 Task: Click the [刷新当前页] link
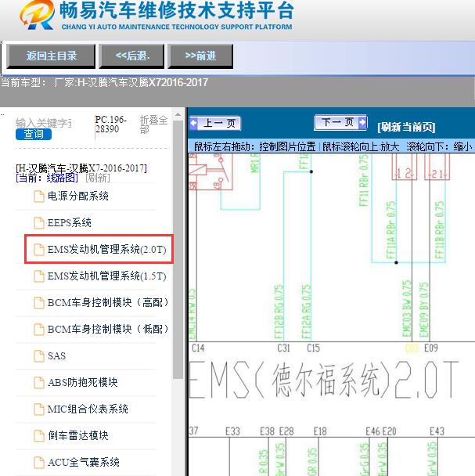(x=406, y=127)
